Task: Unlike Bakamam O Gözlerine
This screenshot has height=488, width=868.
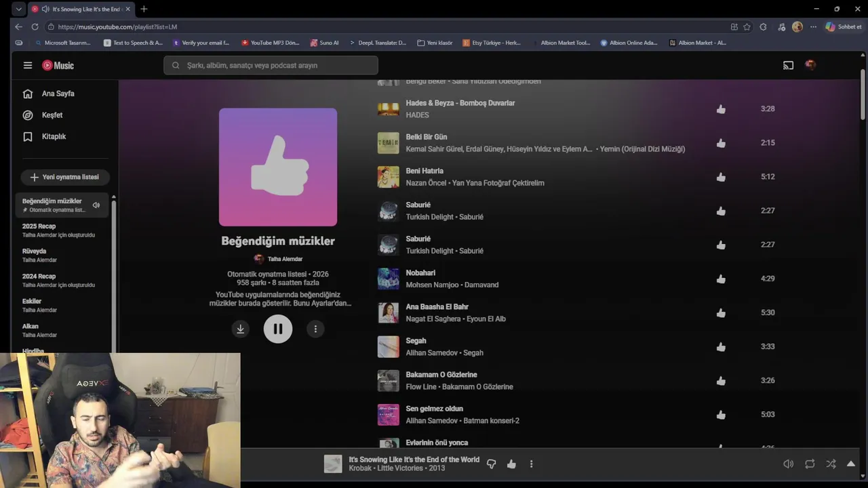Action: point(721,380)
